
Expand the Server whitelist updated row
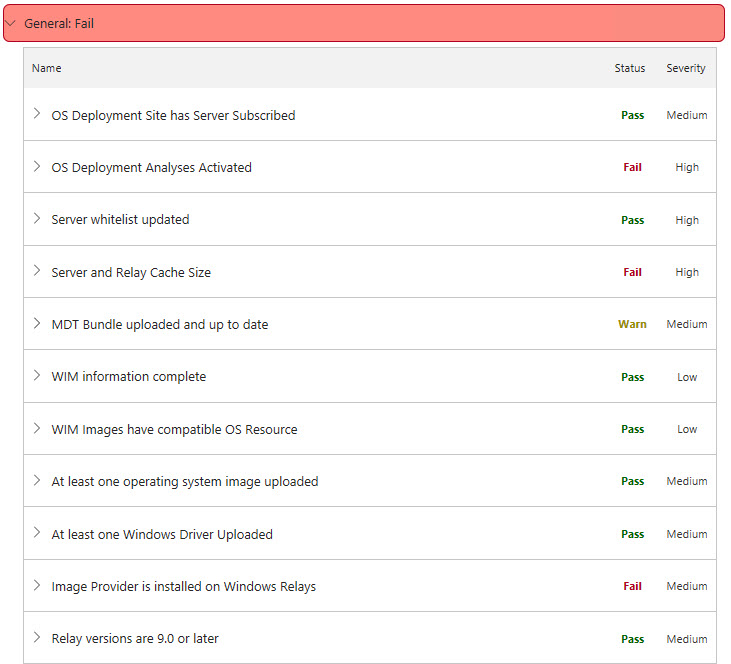(37, 219)
